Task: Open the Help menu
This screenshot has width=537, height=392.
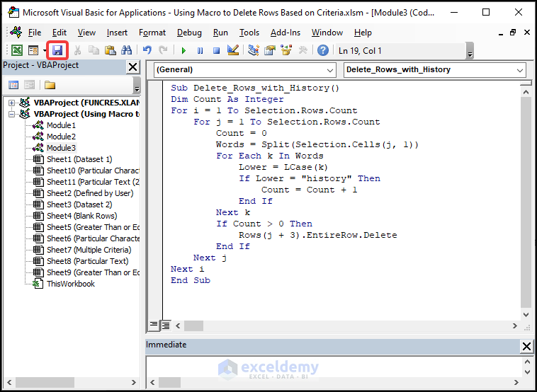Action: click(363, 33)
